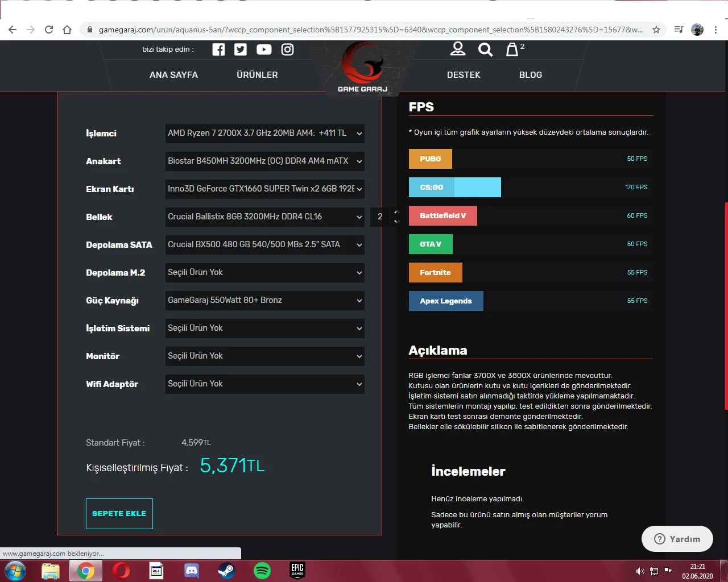The width and height of the screenshot is (728, 582).
Task: Open the Game Garaj YouTube icon
Action: pos(264,49)
